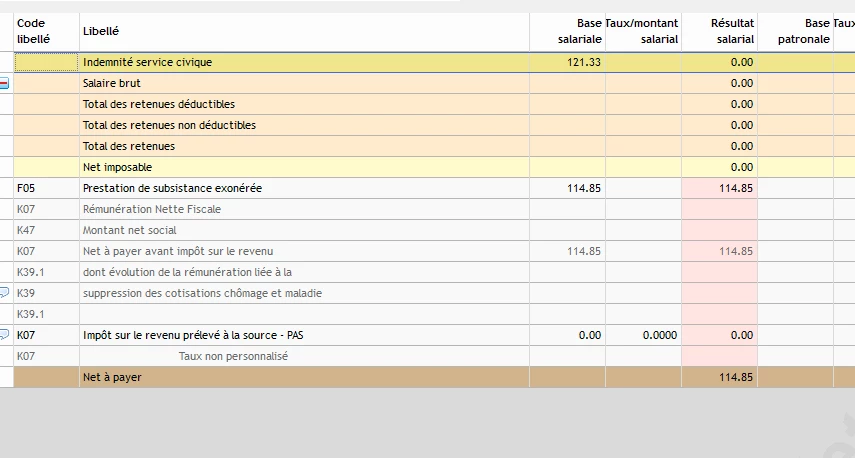Image resolution: width=855 pixels, height=458 pixels.
Task: Select Rémunération Nette Fiscale label
Action: pyautogui.click(x=152, y=209)
